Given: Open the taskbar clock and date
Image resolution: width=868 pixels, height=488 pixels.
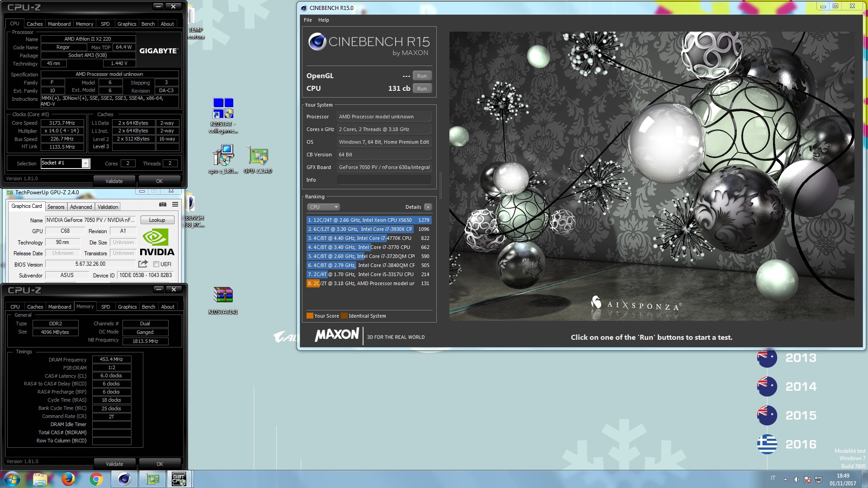Looking at the screenshot, I should click(x=843, y=479).
